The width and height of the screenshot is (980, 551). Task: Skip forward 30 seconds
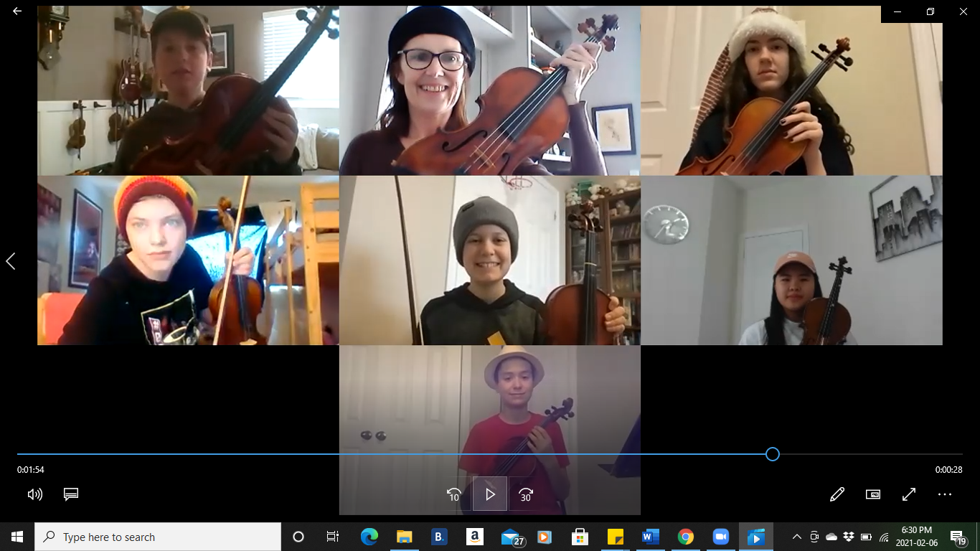click(x=526, y=494)
